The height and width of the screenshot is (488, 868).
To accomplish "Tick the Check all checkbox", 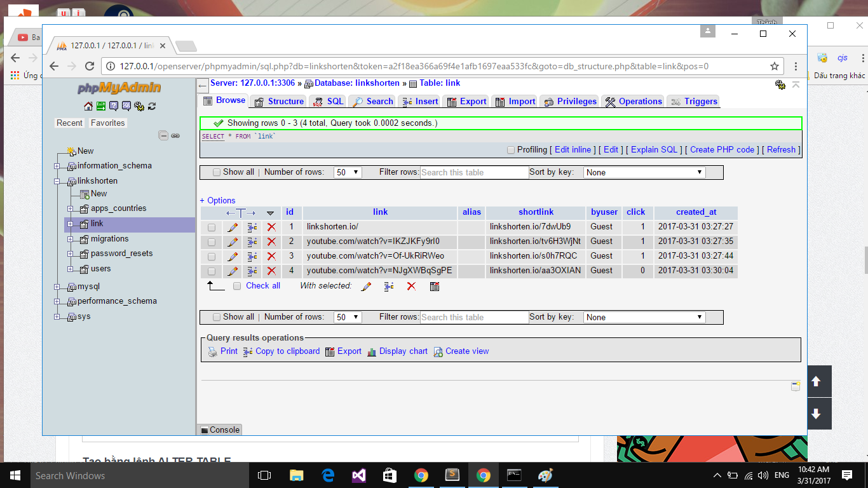I will point(237,286).
